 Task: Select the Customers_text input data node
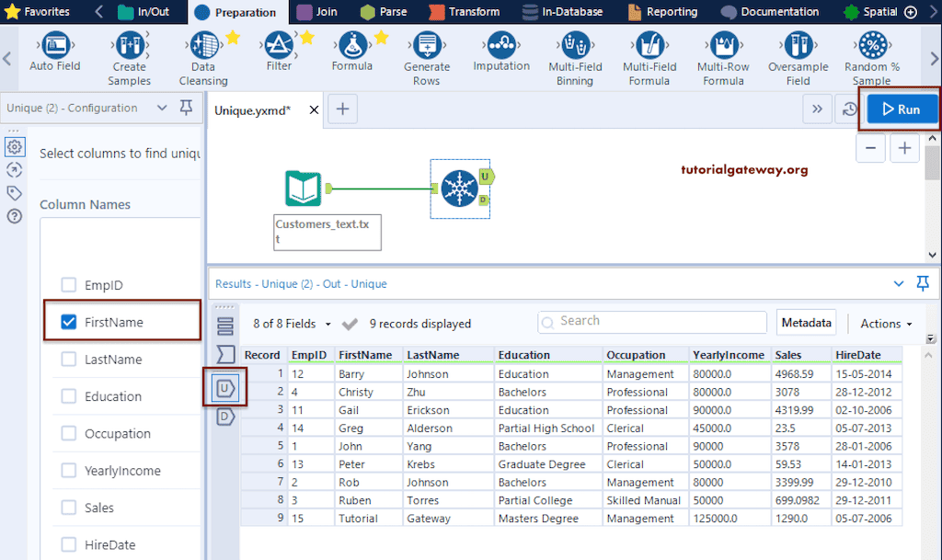[305, 189]
